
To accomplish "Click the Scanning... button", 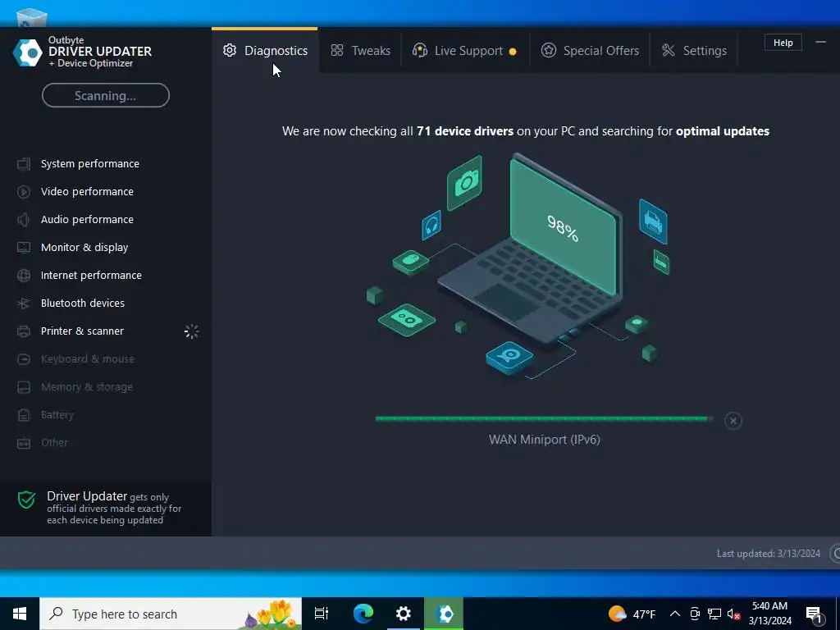I will pos(106,95).
